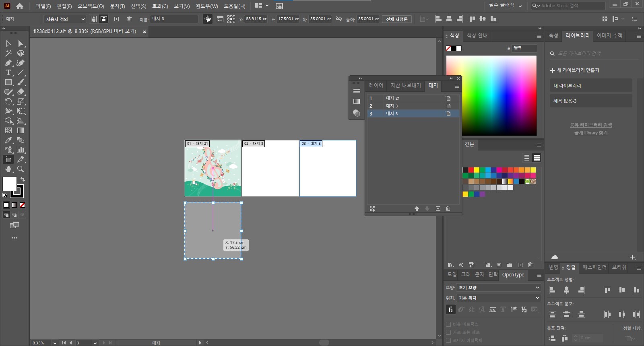Open the 사용자 정의 preset dropdown
Image resolution: width=644 pixels, height=346 pixels.
coord(65,19)
